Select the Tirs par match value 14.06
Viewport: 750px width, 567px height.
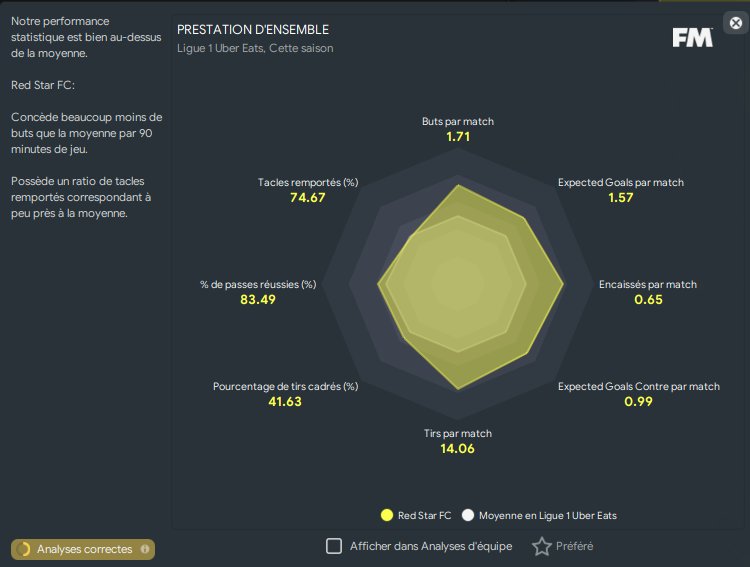[x=458, y=449]
